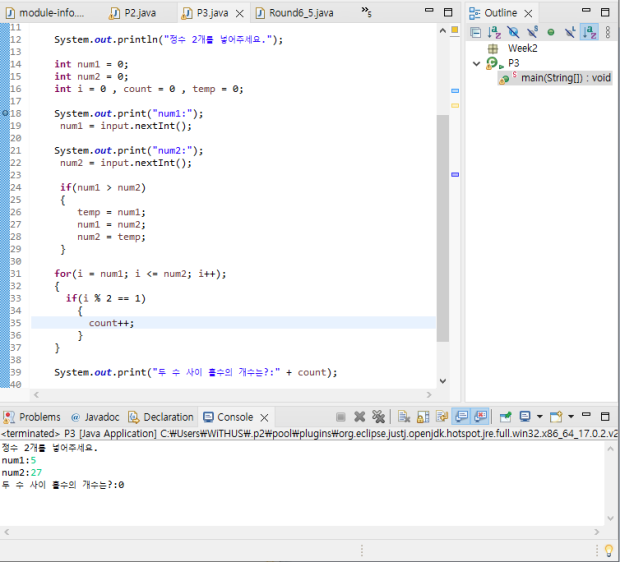
Task: Toggle Hide Non-Public Members green dot icon
Action: pyautogui.click(x=550, y=32)
